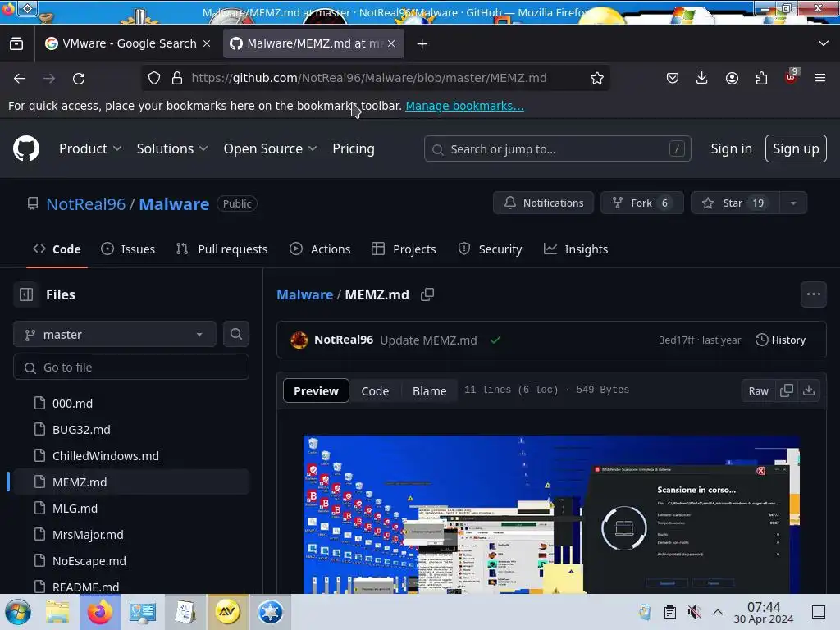Select the Preview view button
This screenshot has width=840, height=630.
pos(316,391)
